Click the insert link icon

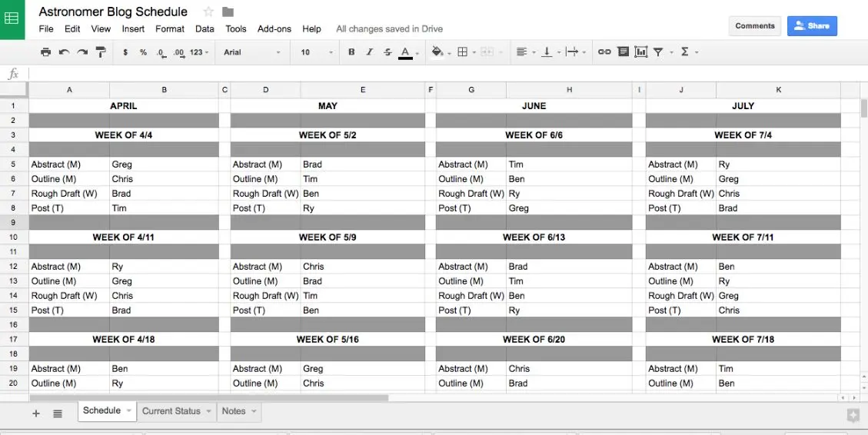pos(604,52)
